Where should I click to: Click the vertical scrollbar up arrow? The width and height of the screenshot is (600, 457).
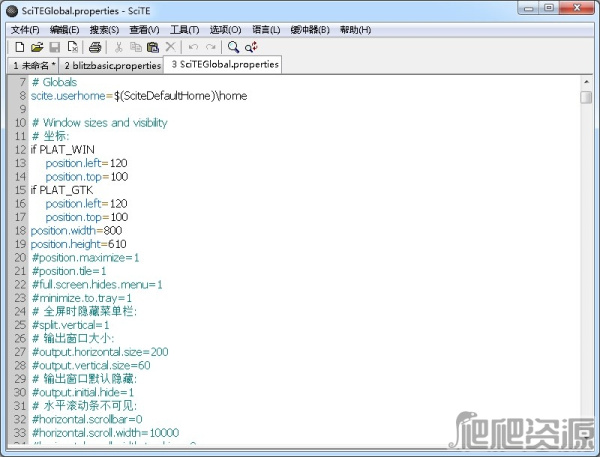[x=586, y=82]
